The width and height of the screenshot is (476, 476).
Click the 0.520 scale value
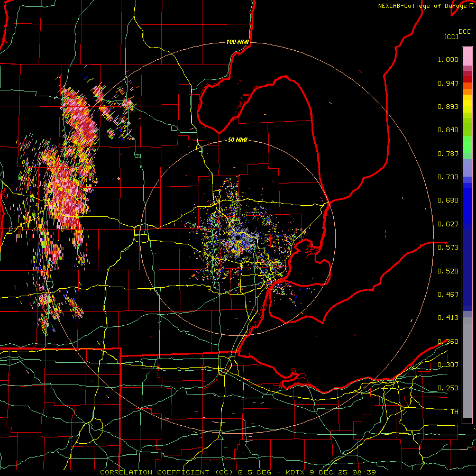click(x=448, y=271)
